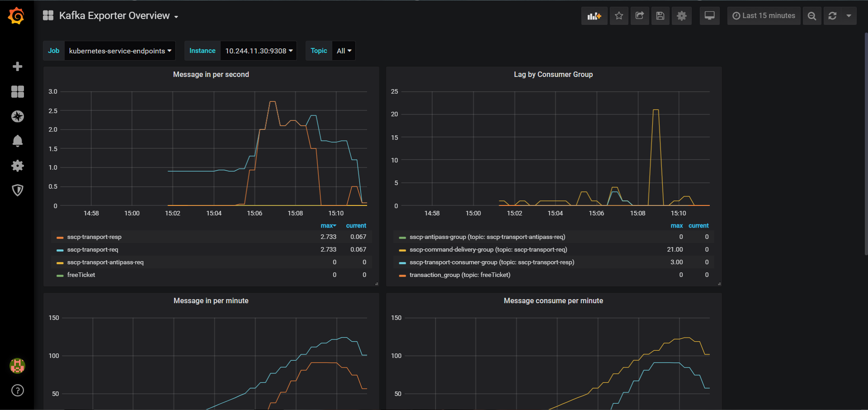Open dashboard settings cog icon
This screenshot has height=410, width=868.
click(x=682, y=16)
